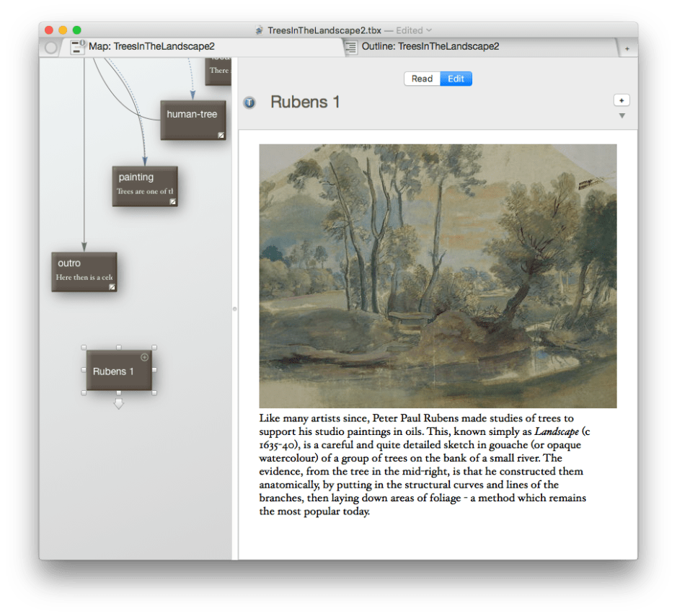Screen dimensions: 677x616
Task: Click the Map view icon in first tab
Action: point(78,47)
